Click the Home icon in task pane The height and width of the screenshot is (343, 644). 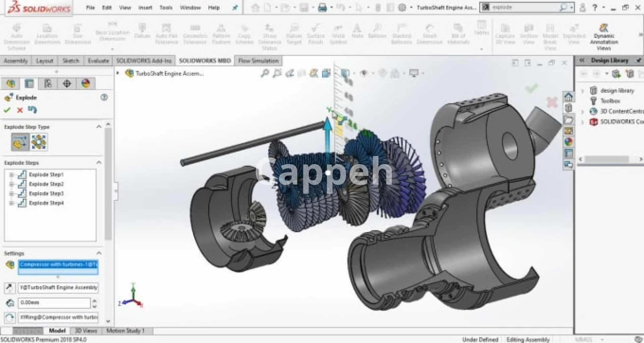point(568,97)
